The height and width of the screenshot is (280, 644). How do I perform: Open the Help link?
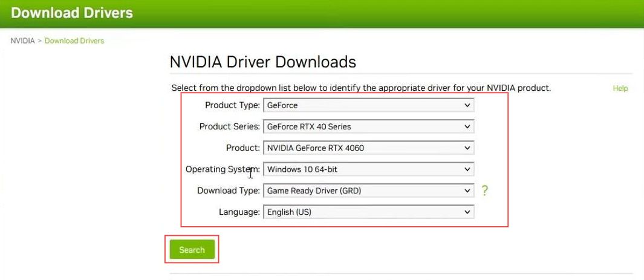[x=620, y=88]
